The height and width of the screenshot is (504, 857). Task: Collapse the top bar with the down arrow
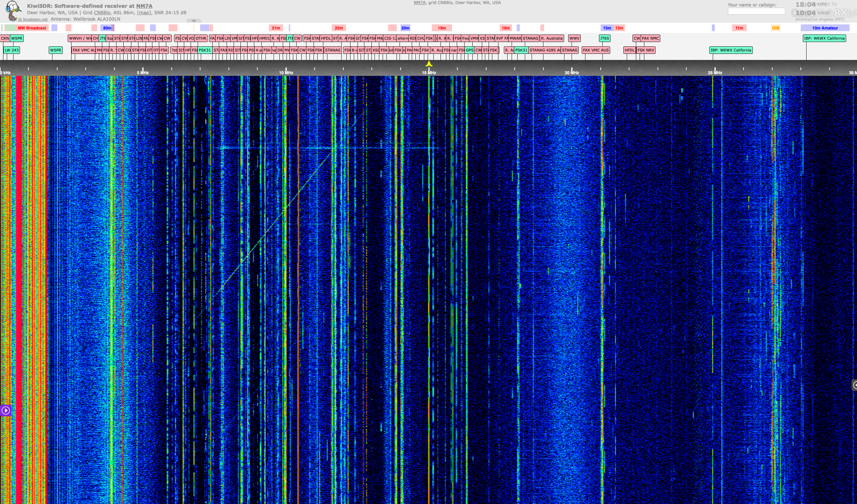194,21
